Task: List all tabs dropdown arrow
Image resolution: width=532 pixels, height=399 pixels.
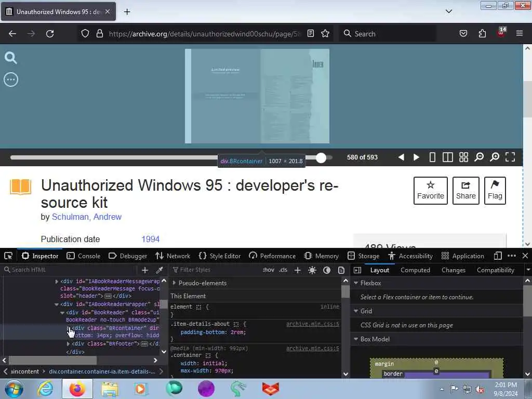Action: click(x=449, y=11)
